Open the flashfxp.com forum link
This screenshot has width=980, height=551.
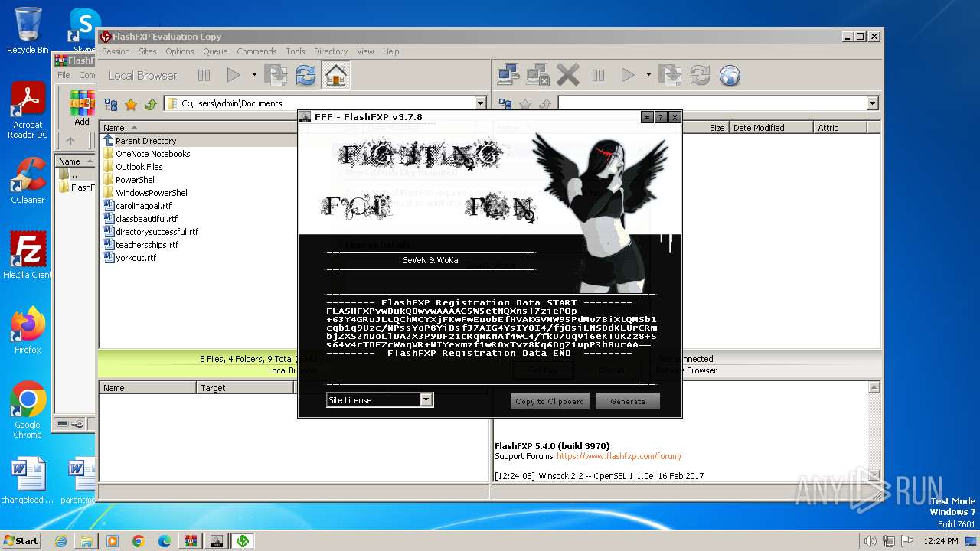click(619, 456)
